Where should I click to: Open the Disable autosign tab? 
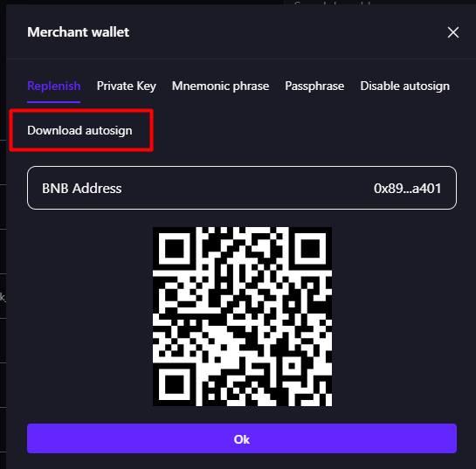[405, 86]
